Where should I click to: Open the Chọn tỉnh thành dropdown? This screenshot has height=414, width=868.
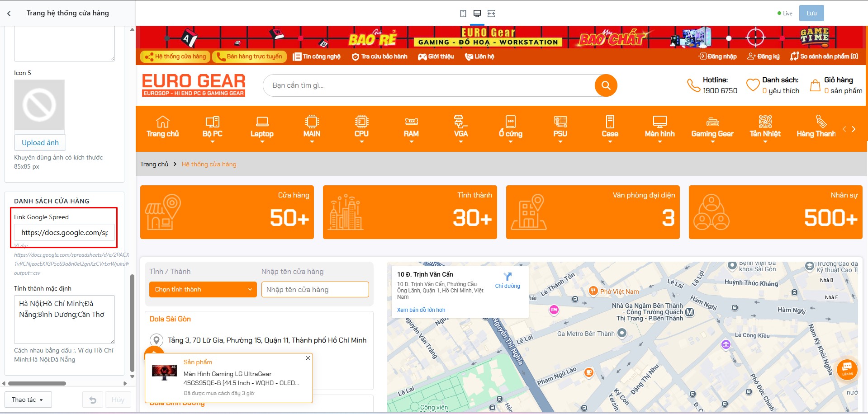[x=203, y=290]
